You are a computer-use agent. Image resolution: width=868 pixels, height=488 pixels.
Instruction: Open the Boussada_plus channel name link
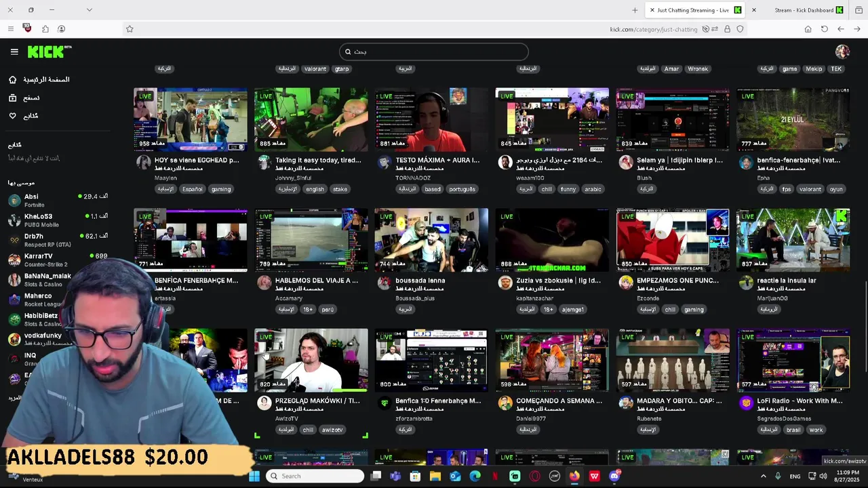415,298
